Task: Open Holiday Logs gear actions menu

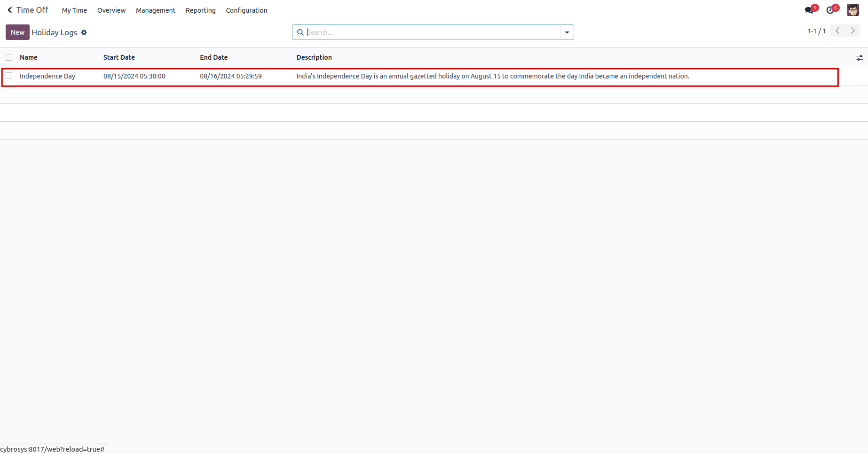Action: [84, 32]
